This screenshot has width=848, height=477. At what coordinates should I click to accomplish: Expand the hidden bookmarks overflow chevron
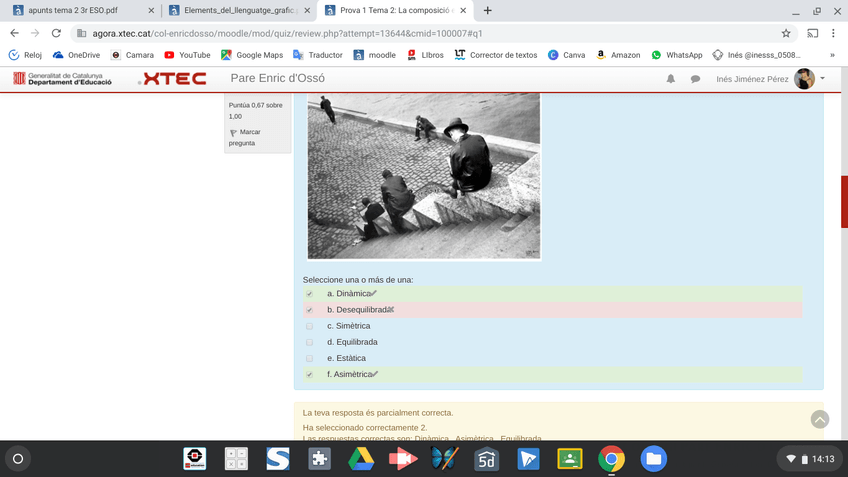832,55
